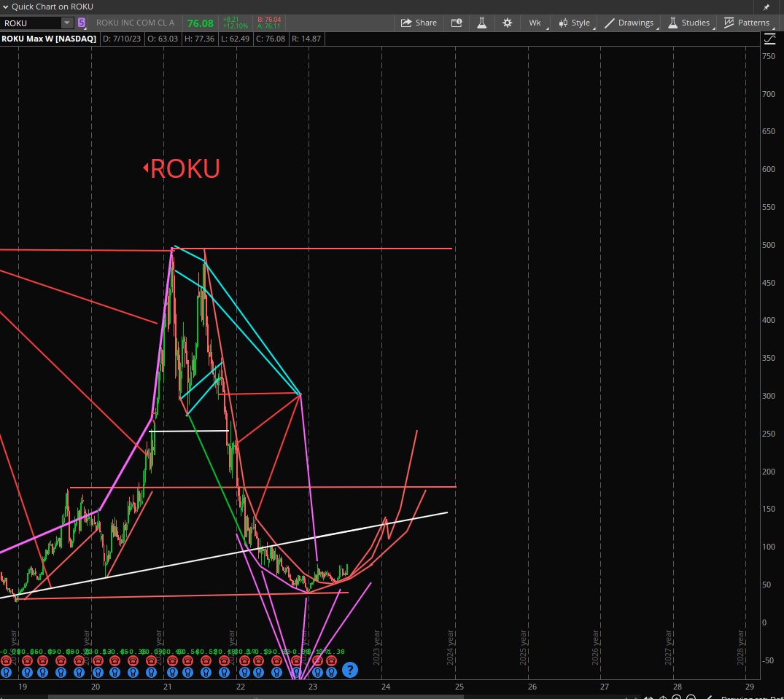This screenshot has width=784, height=699.
Task: Click the Share button
Action: [x=418, y=23]
